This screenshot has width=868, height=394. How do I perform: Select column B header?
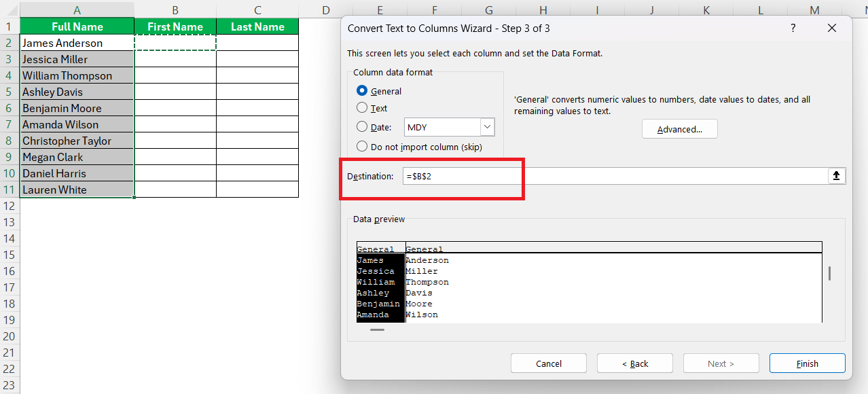point(175,10)
